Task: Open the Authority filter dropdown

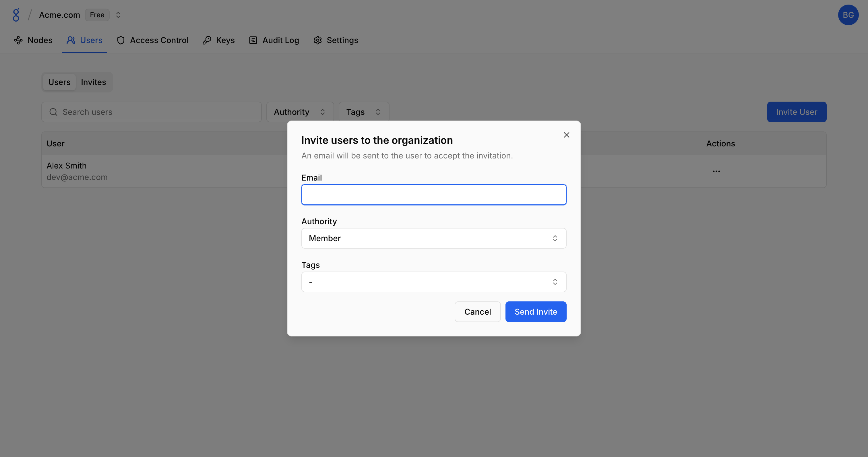Action: point(300,112)
